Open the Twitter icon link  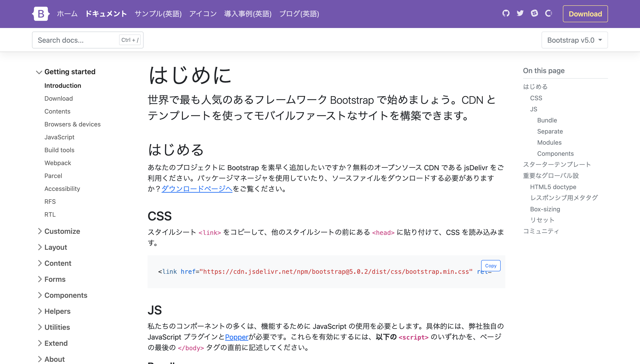tap(520, 13)
